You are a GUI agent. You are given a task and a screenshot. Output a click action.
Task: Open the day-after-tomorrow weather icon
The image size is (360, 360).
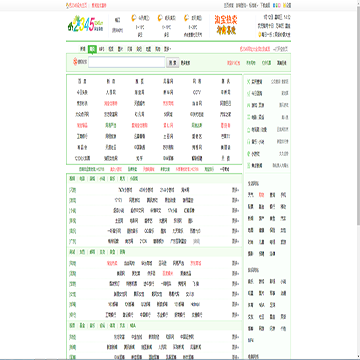click(x=186, y=17)
